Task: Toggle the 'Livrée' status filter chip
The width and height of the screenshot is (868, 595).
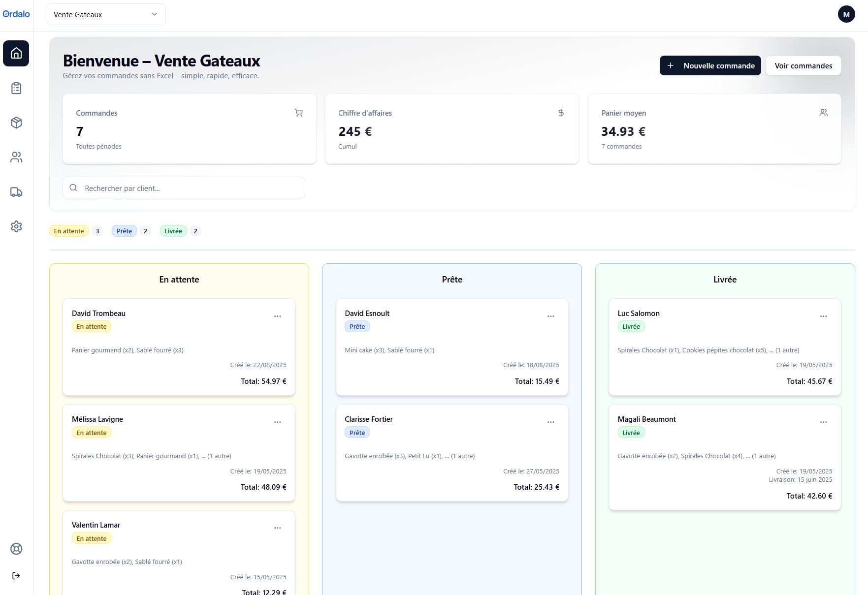Action: point(173,231)
